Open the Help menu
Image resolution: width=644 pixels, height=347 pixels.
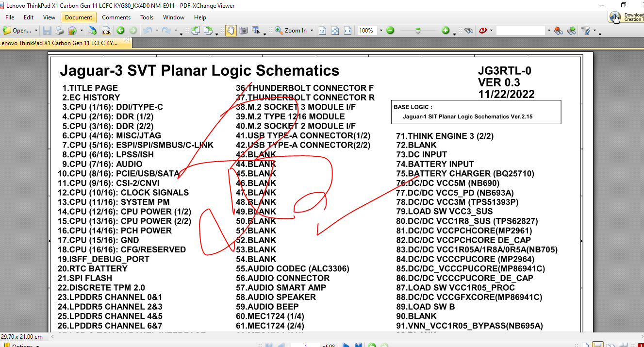coord(200,17)
